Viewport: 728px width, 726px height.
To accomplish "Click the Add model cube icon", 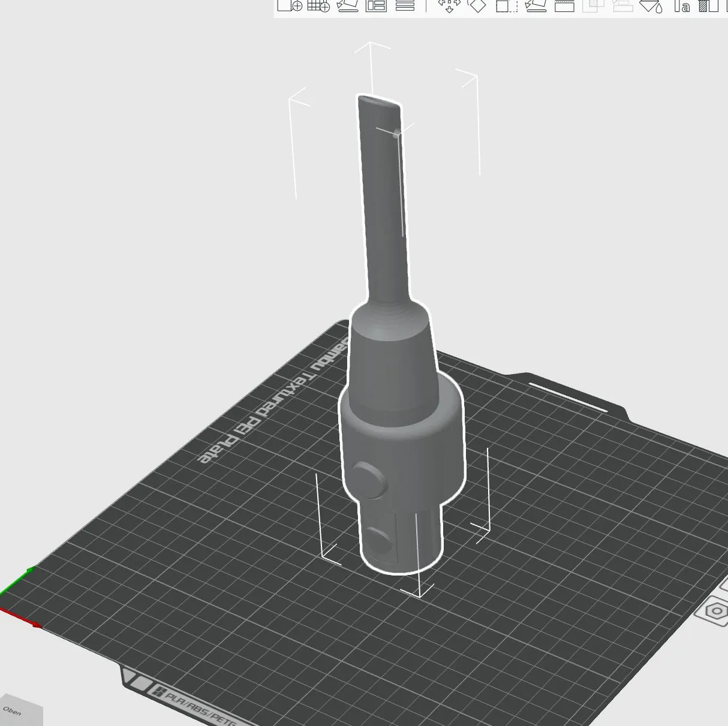I will [290, 5].
